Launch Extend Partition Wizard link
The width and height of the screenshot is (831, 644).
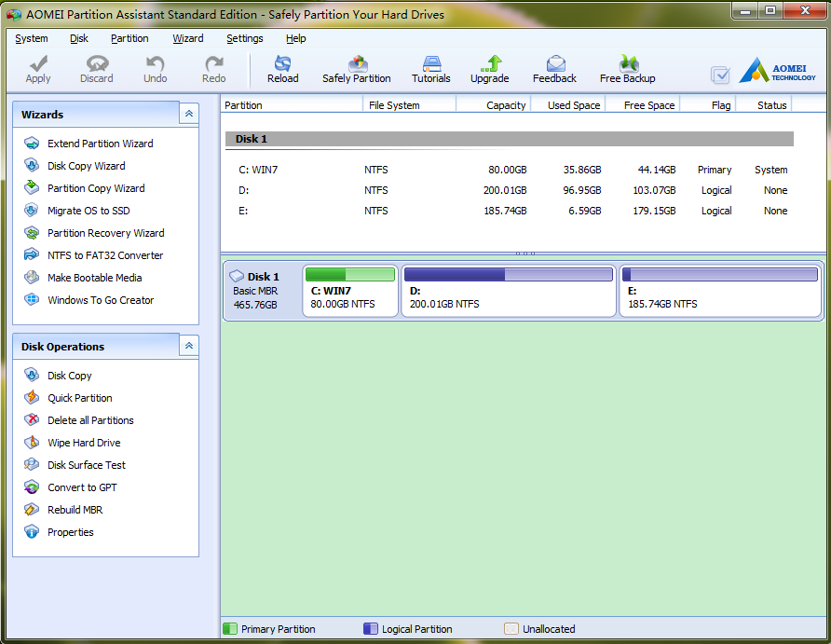click(x=101, y=144)
